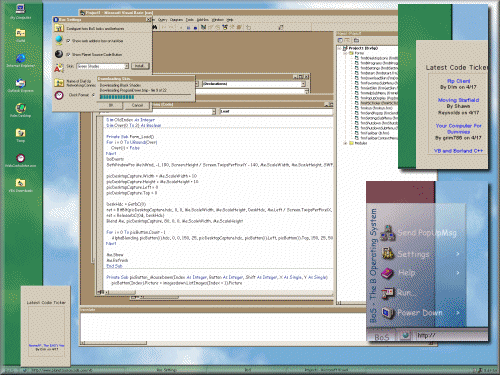Click Install button next to Skin dropdown
Image resolution: width=500 pixels, height=375 pixels.
click(x=140, y=66)
